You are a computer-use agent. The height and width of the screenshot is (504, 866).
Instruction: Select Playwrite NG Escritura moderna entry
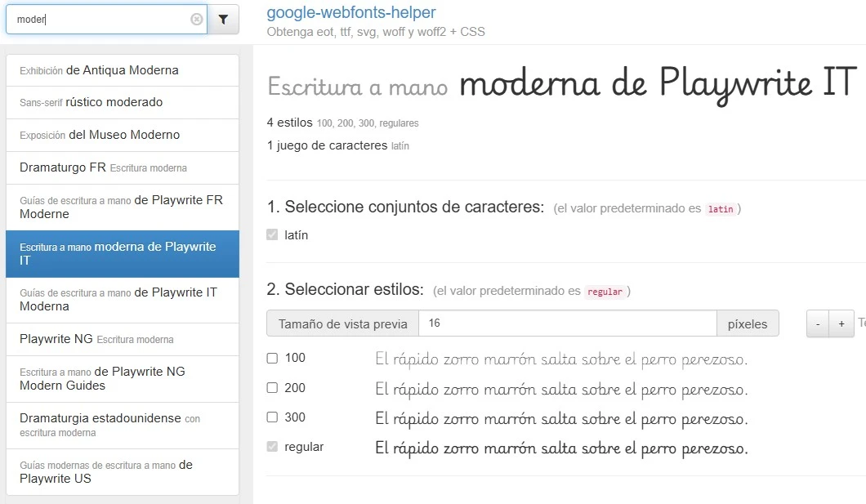[x=123, y=339]
